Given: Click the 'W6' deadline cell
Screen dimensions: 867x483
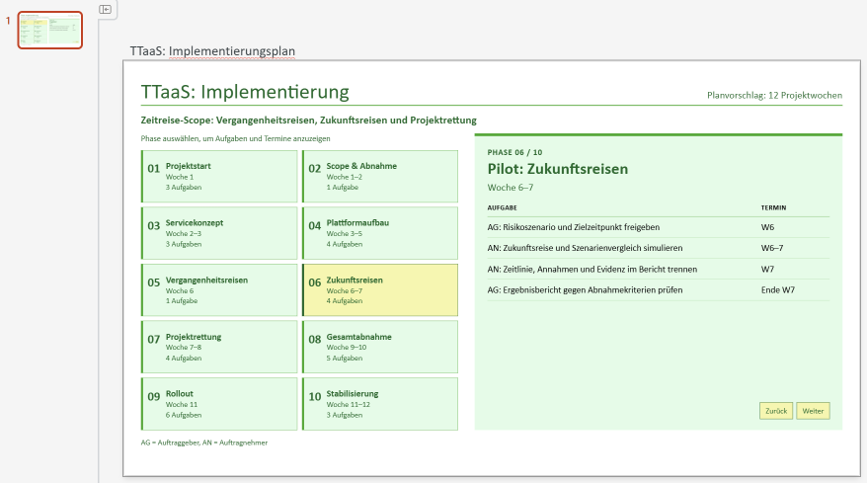Looking at the screenshot, I should tap(767, 227).
